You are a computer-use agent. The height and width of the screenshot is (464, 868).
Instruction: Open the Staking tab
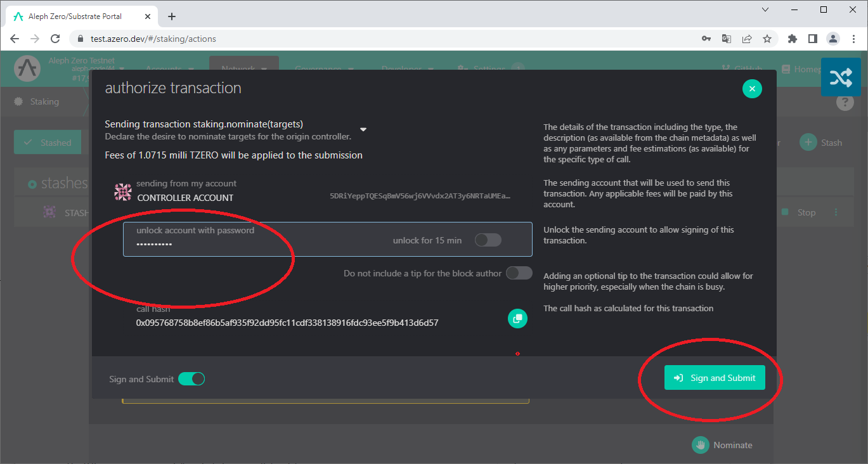tap(37, 101)
